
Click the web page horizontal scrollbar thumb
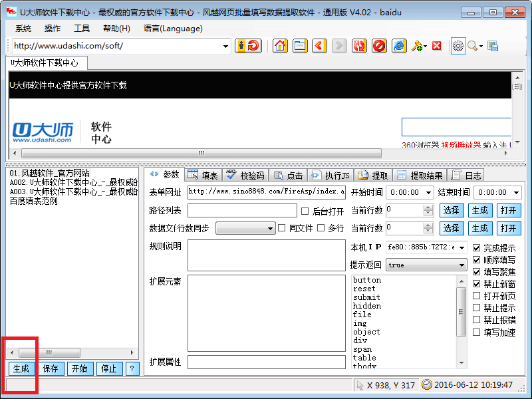click(201, 154)
